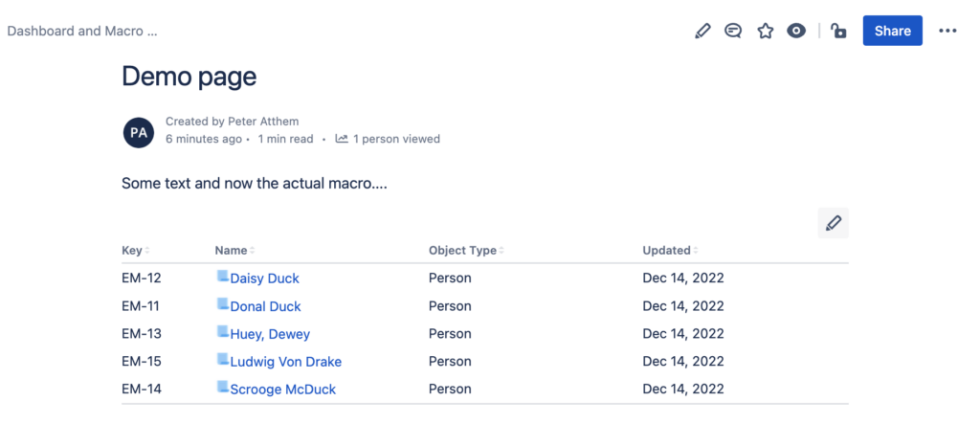The image size is (980, 446).
Task: Go to Dashboard and Macro breadcrumb
Action: pos(82,32)
